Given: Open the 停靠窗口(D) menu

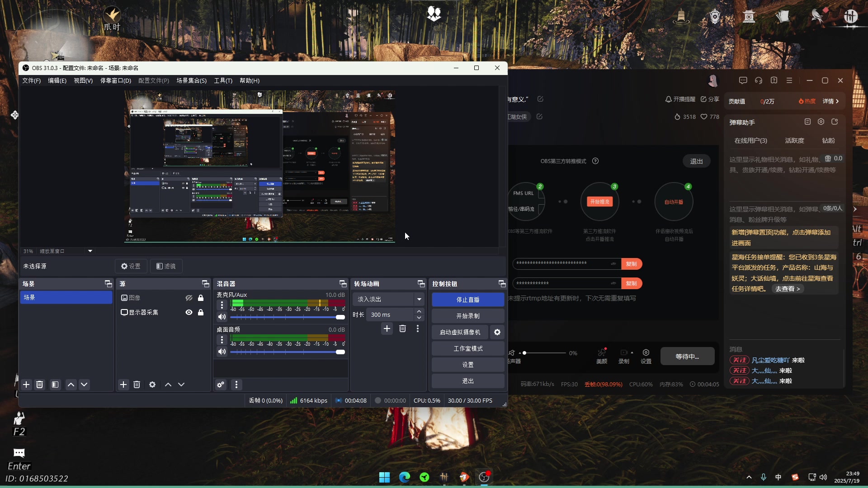Looking at the screenshot, I should click(x=115, y=80).
